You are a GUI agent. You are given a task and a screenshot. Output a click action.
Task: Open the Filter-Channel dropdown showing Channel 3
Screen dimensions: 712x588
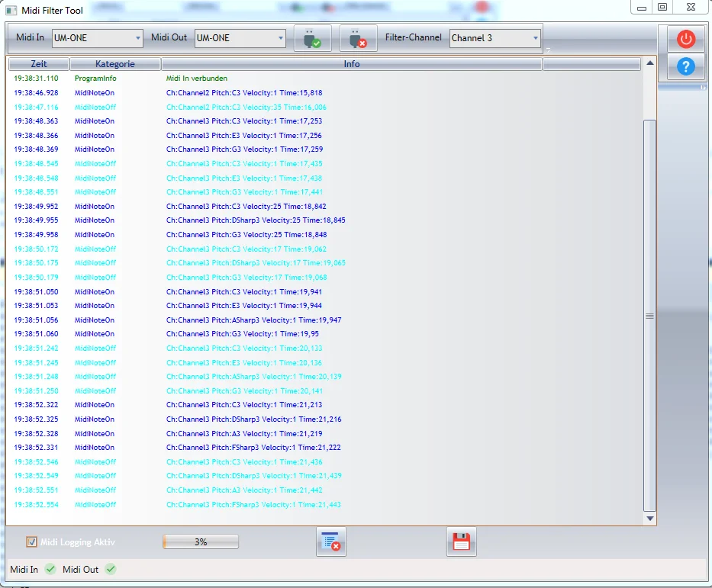495,38
